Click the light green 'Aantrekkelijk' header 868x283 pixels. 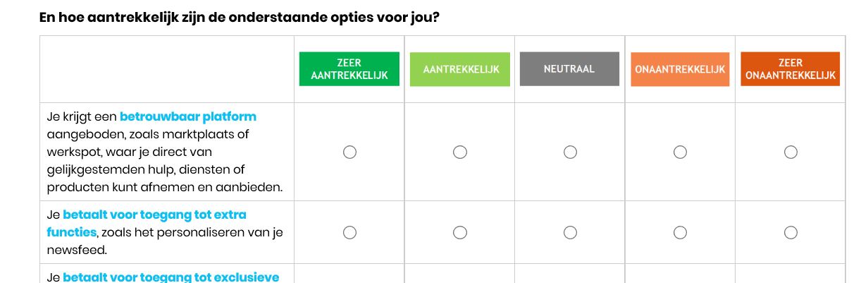(x=460, y=69)
